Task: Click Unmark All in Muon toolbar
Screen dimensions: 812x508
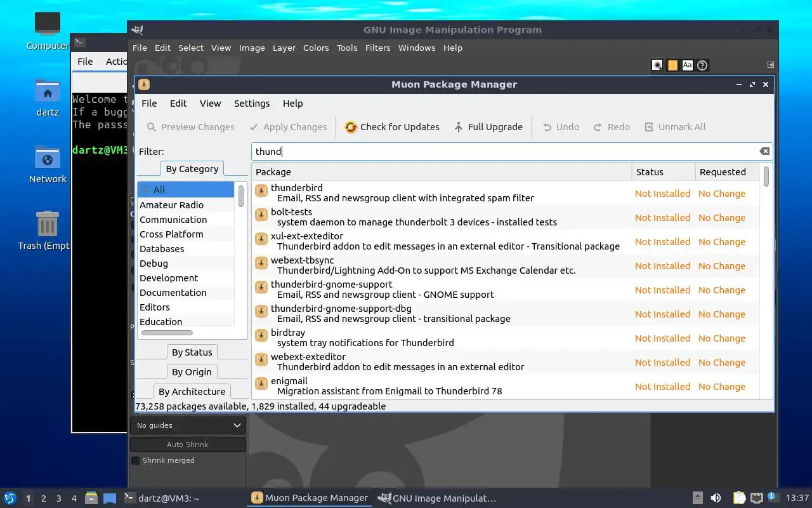Action: coord(675,127)
